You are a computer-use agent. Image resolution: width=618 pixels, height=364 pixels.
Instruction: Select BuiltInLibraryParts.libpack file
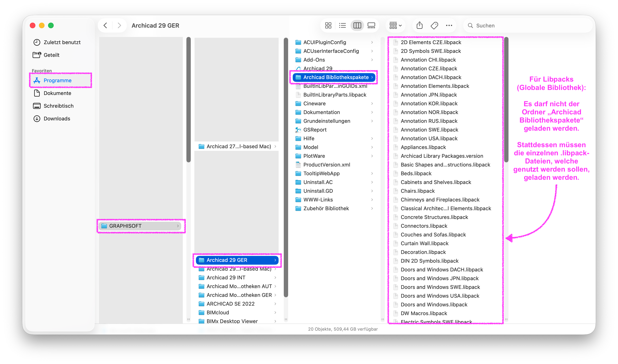[x=334, y=95]
